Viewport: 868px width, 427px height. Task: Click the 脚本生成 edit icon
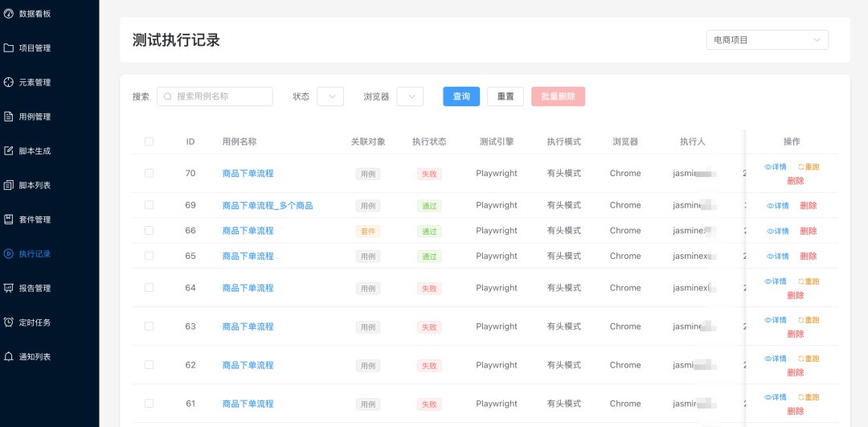(8, 150)
